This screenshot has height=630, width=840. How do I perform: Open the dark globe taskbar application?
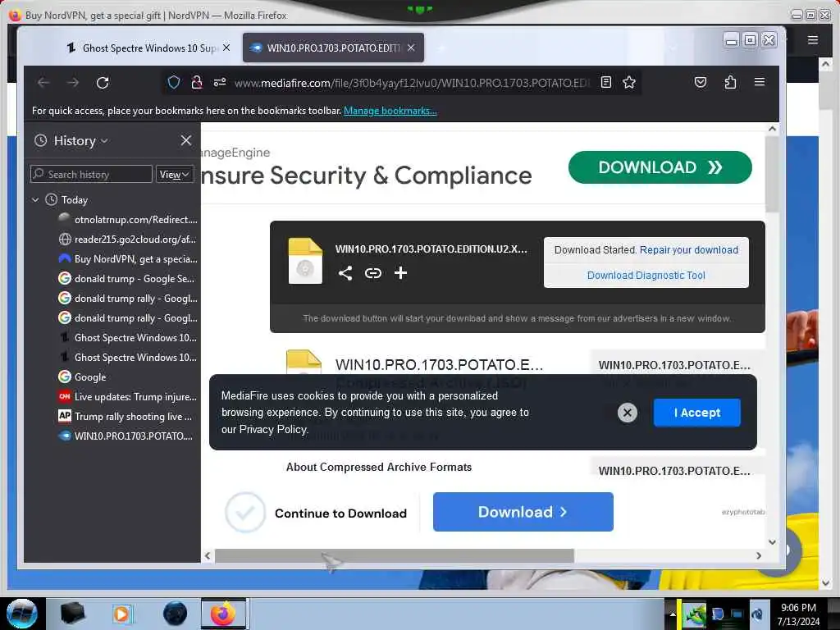click(x=175, y=614)
